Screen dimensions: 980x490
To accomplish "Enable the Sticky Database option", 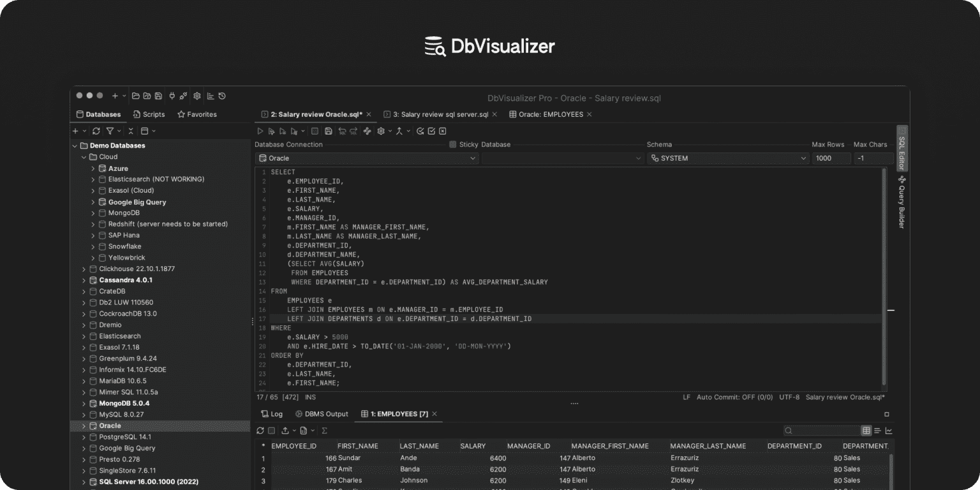I will (x=452, y=144).
